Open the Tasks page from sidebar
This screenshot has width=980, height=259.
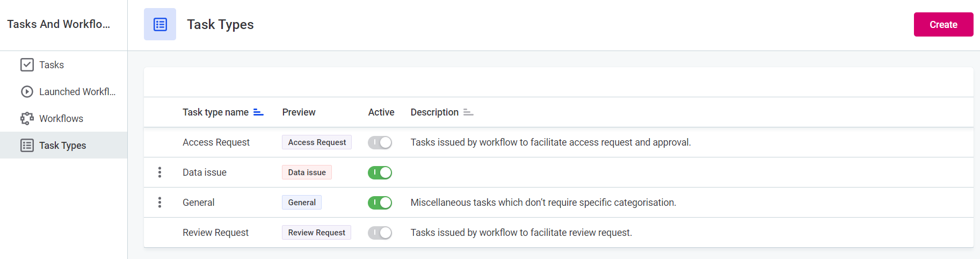52,65
